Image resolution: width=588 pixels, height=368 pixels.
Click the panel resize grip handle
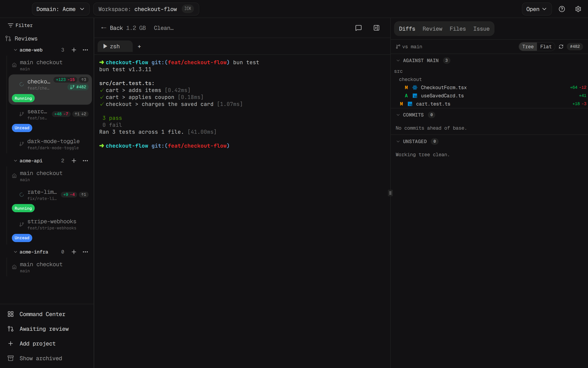[390, 193]
